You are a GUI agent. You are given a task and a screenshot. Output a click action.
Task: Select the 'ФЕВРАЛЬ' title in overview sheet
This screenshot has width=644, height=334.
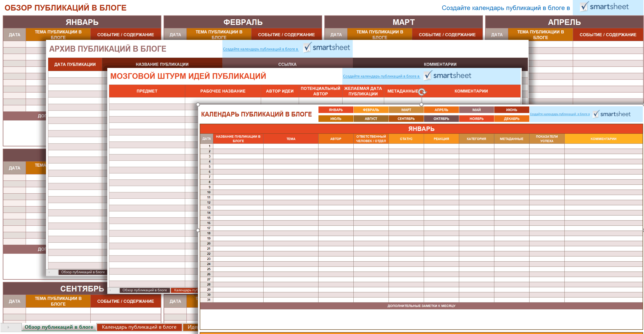click(x=243, y=22)
